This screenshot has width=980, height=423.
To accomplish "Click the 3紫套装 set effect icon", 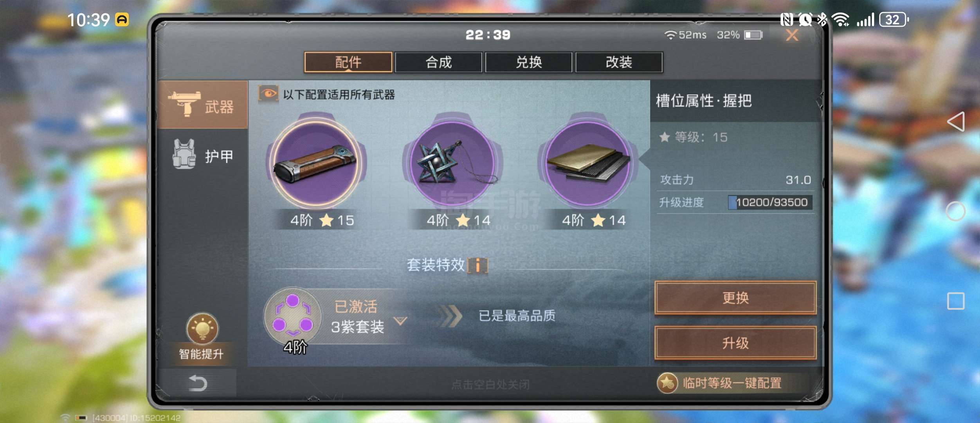I will (x=292, y=316).
